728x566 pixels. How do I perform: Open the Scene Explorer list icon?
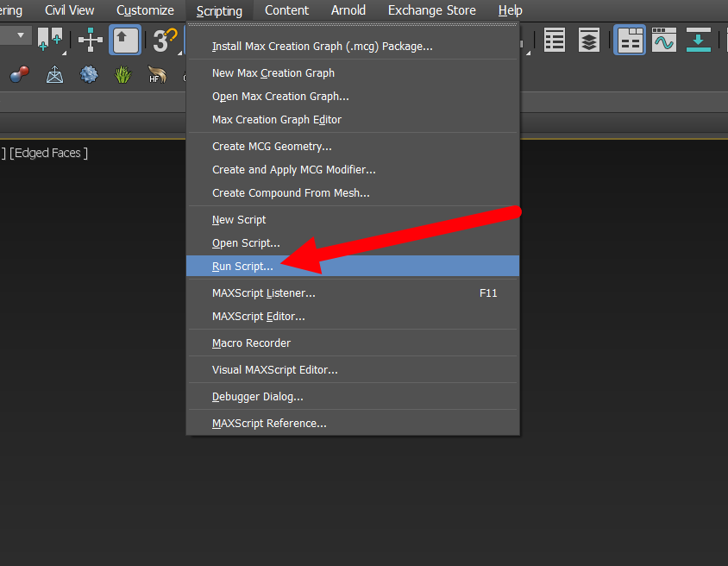(555, 40)
